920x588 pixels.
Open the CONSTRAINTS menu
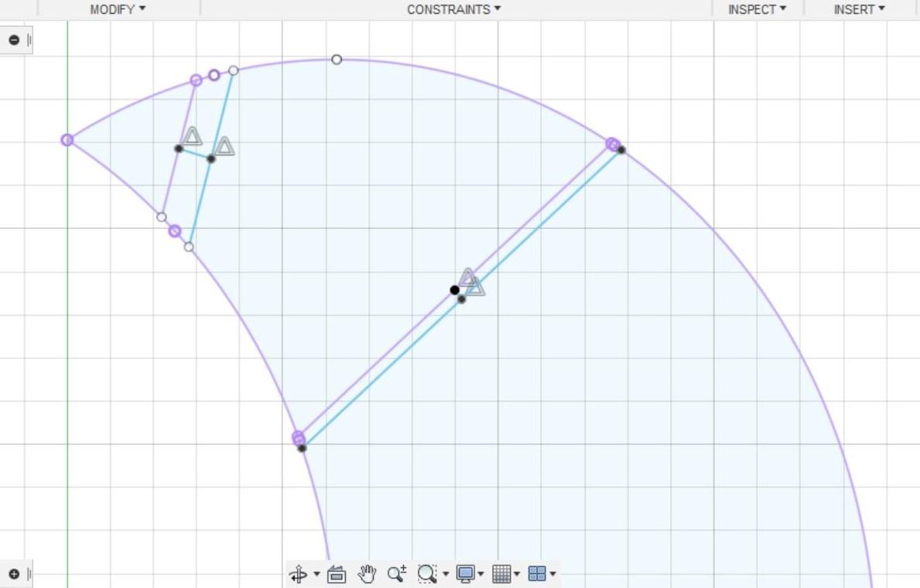pos(452,9)
